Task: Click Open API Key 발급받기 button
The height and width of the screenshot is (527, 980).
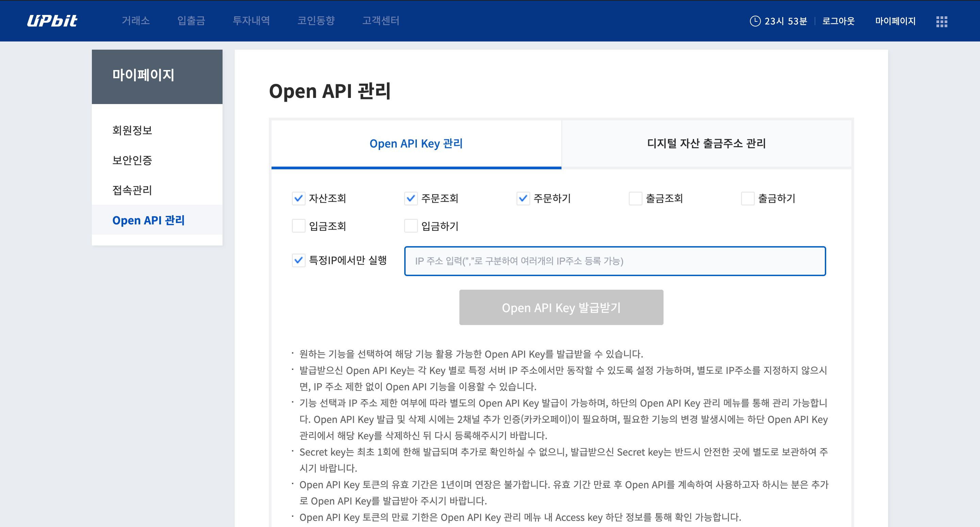Action: (561, 308)
